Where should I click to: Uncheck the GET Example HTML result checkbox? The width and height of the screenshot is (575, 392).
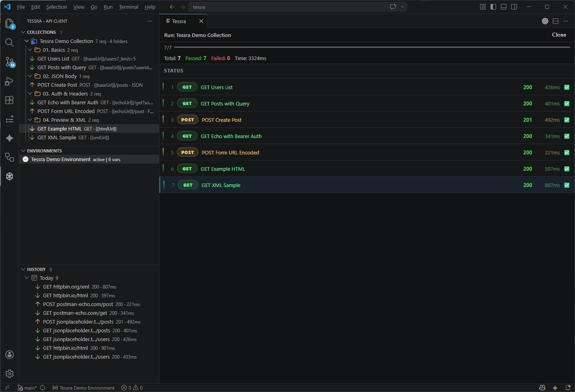click(567, 169)
